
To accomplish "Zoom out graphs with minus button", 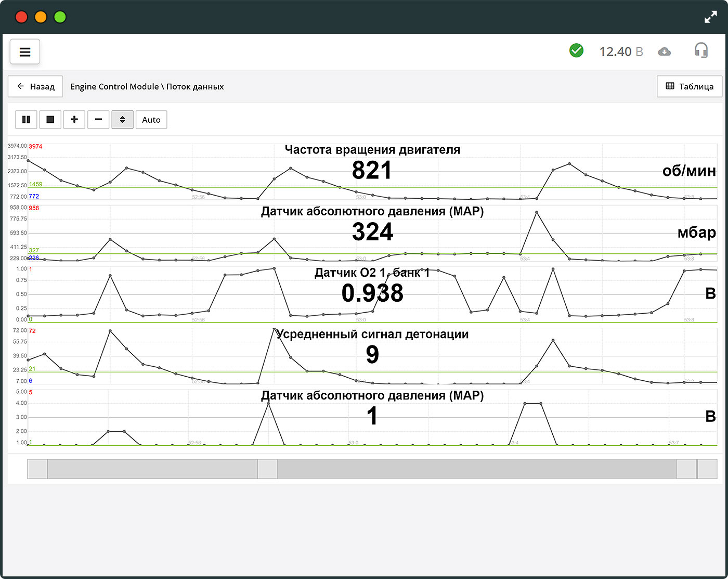I will (x=98, y=120).
